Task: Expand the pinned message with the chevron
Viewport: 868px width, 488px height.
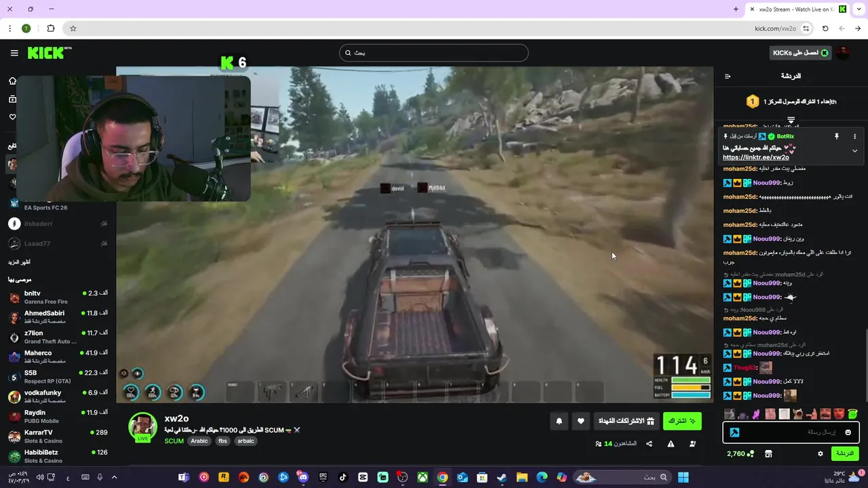Action: pos(854,150)
